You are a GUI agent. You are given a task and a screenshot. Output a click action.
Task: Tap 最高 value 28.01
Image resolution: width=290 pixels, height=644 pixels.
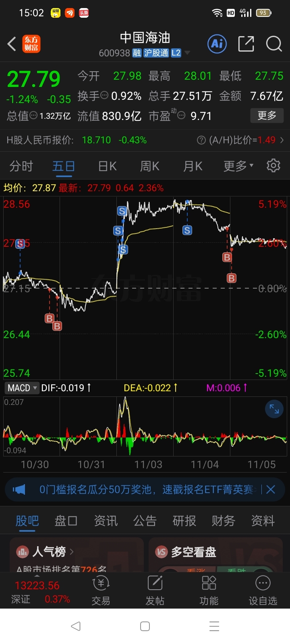click(198, 76)
